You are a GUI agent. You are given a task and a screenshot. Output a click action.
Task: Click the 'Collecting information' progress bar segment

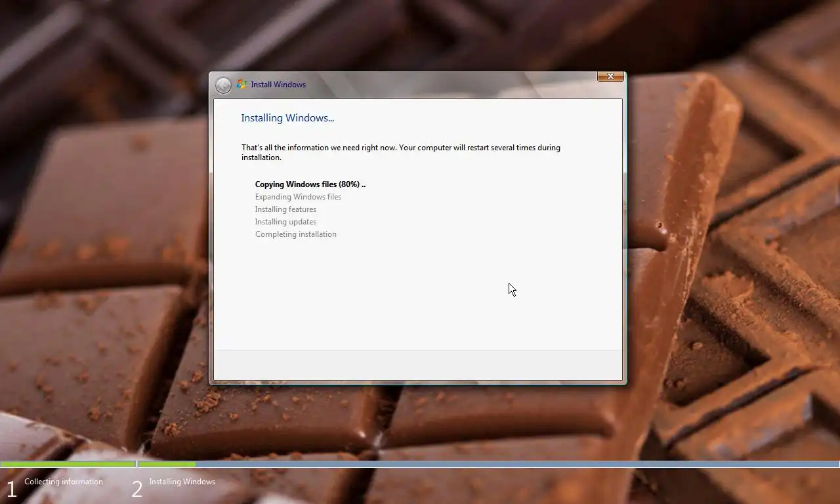pyautogui.click(x=68, y=464)
